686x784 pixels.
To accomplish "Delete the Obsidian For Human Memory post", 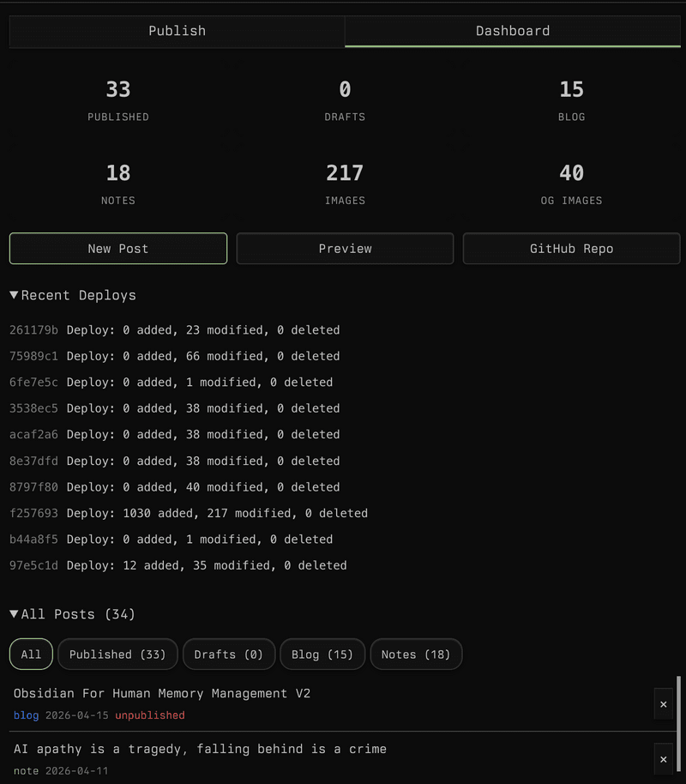I will click(x=664, y=703).
